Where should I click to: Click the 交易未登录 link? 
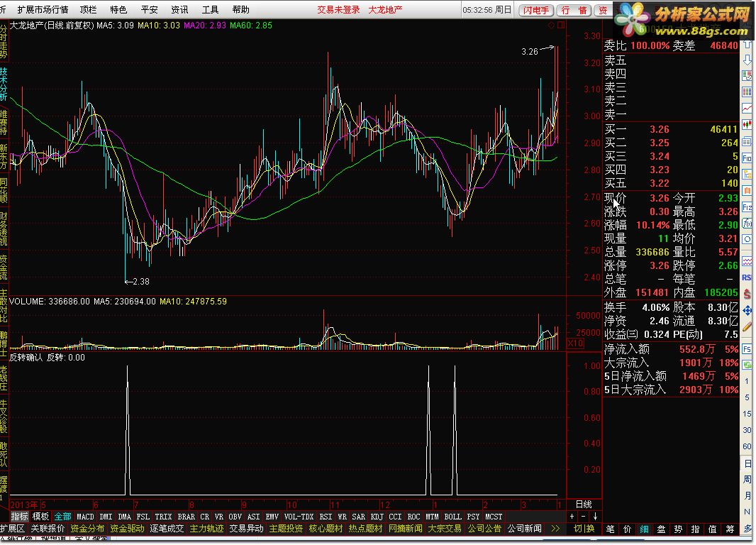(338, 10)
